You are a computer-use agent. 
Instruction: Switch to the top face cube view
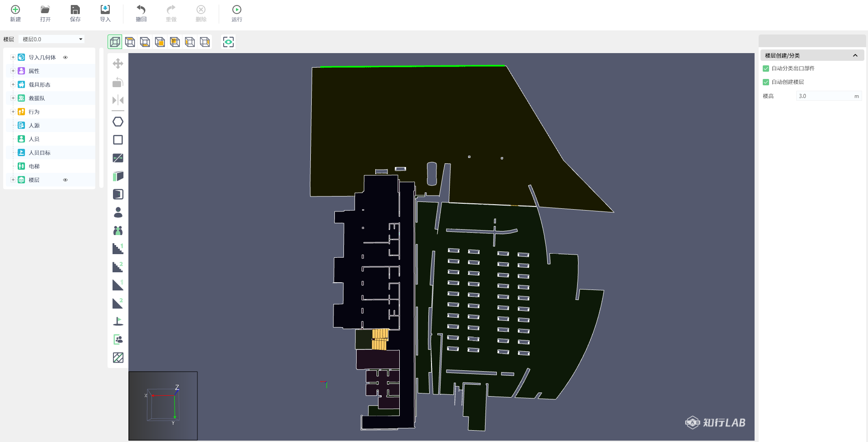(x=130, y=42)
